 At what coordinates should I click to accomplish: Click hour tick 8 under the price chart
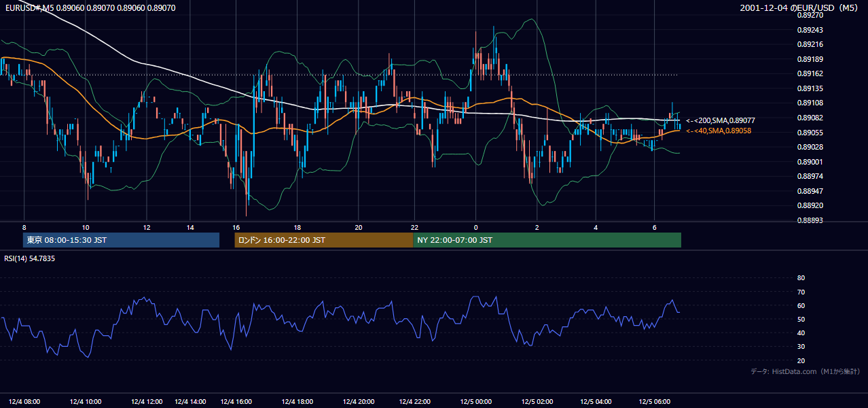24,227
